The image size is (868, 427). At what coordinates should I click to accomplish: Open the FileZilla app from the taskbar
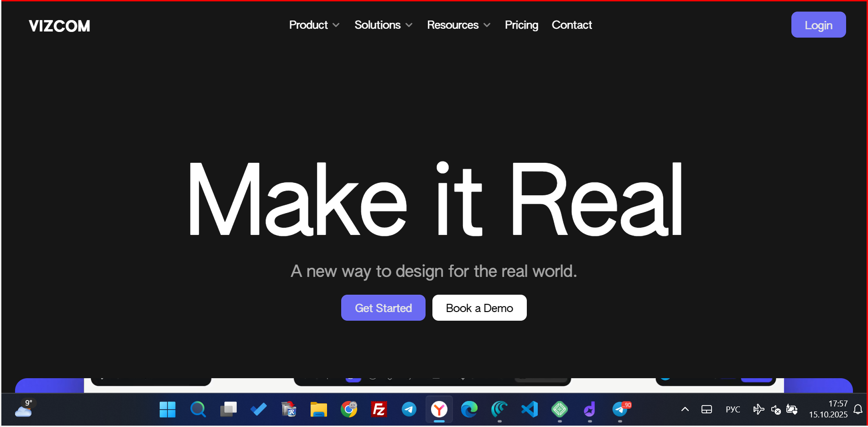click(x=379, y=409)
